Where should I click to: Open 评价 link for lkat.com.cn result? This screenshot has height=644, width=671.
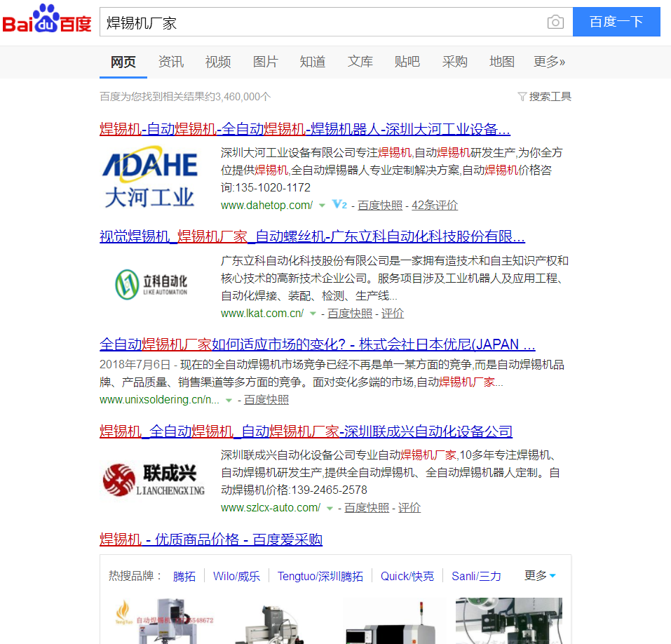coord(393,314)
